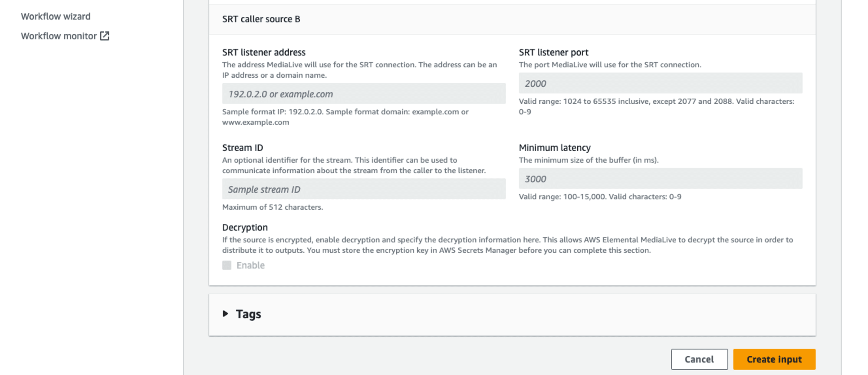Click the Decryption label

click(245, 227)
